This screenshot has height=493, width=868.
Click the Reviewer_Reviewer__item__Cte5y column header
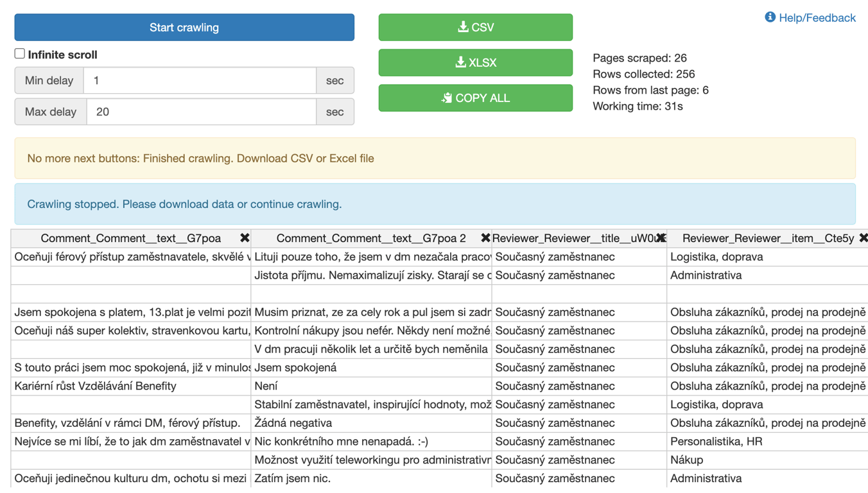coord(768,238)
